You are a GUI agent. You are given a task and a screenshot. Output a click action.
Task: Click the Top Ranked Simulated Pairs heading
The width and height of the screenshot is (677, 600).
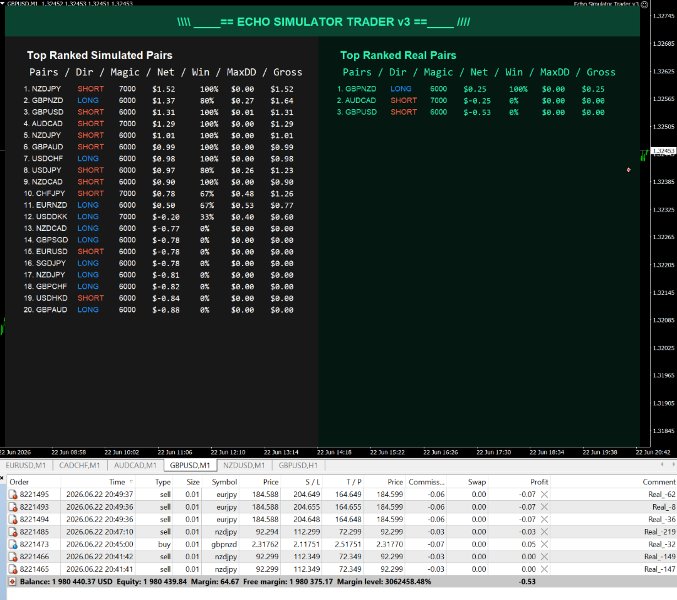coord(100,55)
